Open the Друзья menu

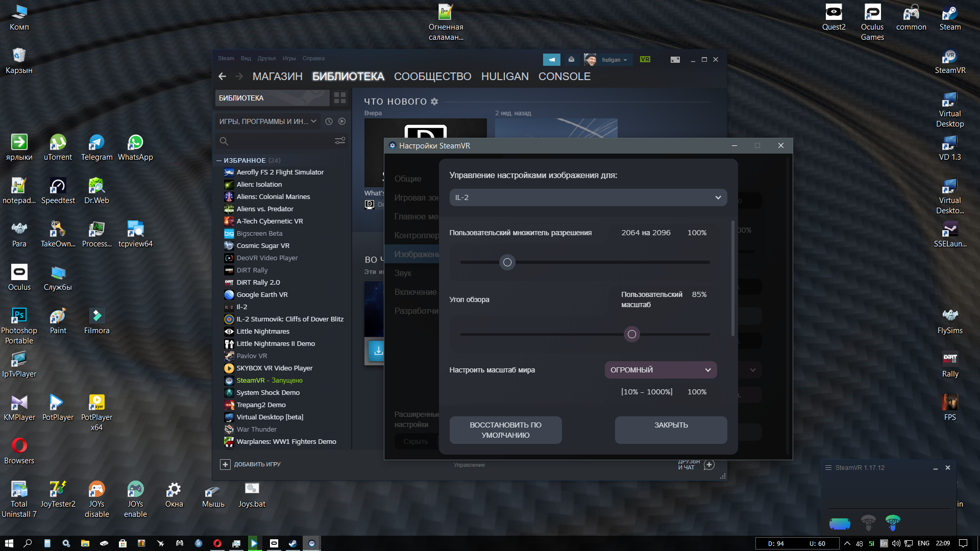[x=266, y=58]
